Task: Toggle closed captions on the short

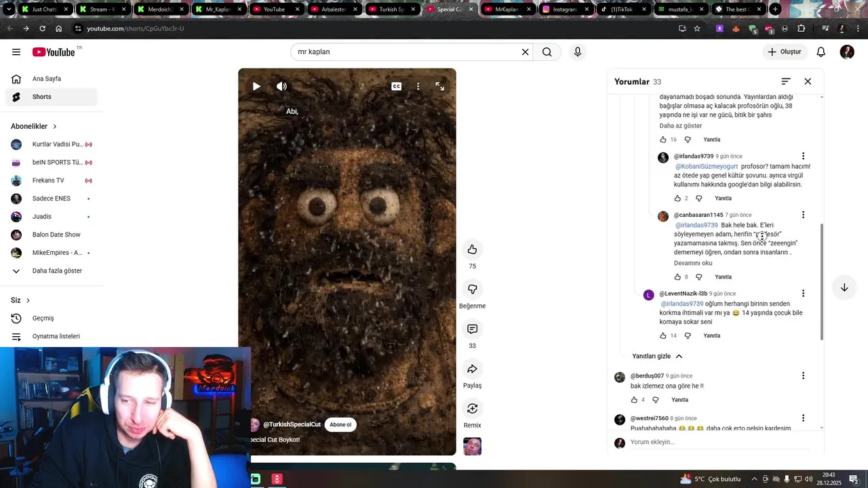Action: [397, 86]
